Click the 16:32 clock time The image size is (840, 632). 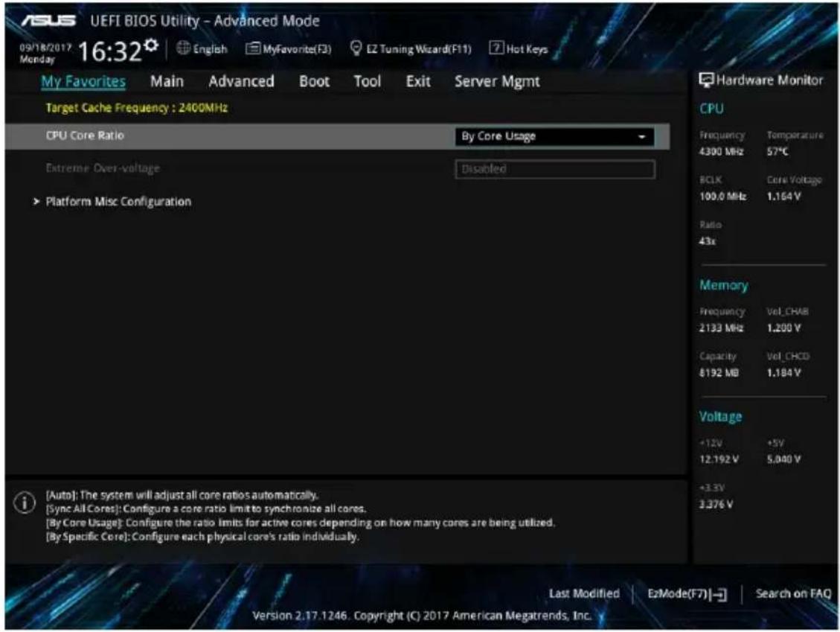[x=110, y=52]
